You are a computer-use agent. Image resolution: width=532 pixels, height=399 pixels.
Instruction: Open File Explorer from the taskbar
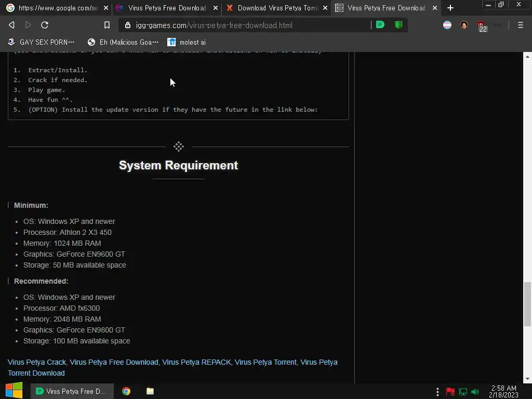150,391
